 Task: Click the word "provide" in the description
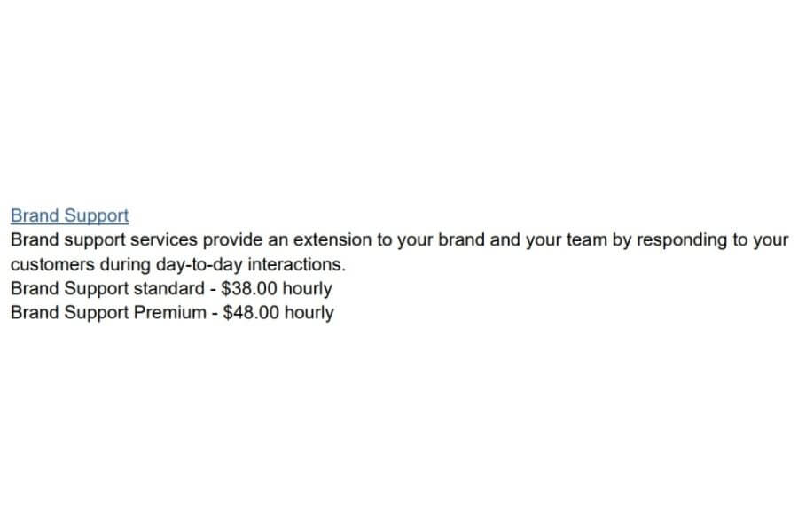pyautogui.click(x=233, y=240)
